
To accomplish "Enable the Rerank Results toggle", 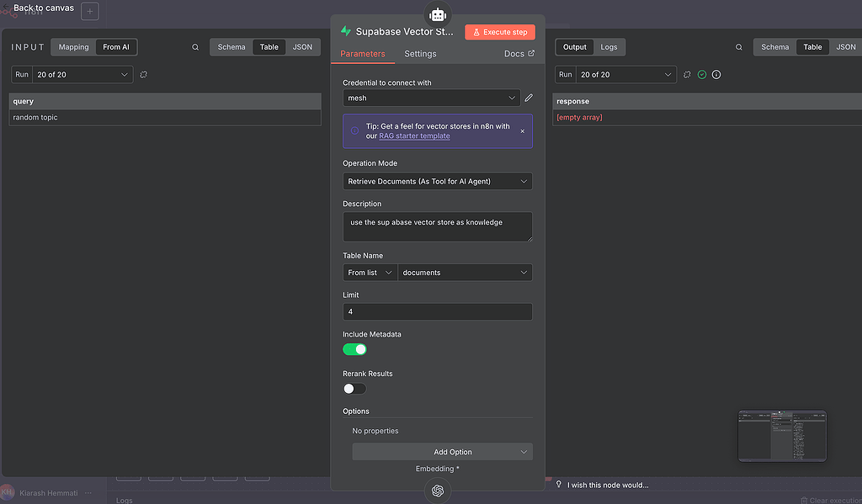I will (x=354, y=389).
